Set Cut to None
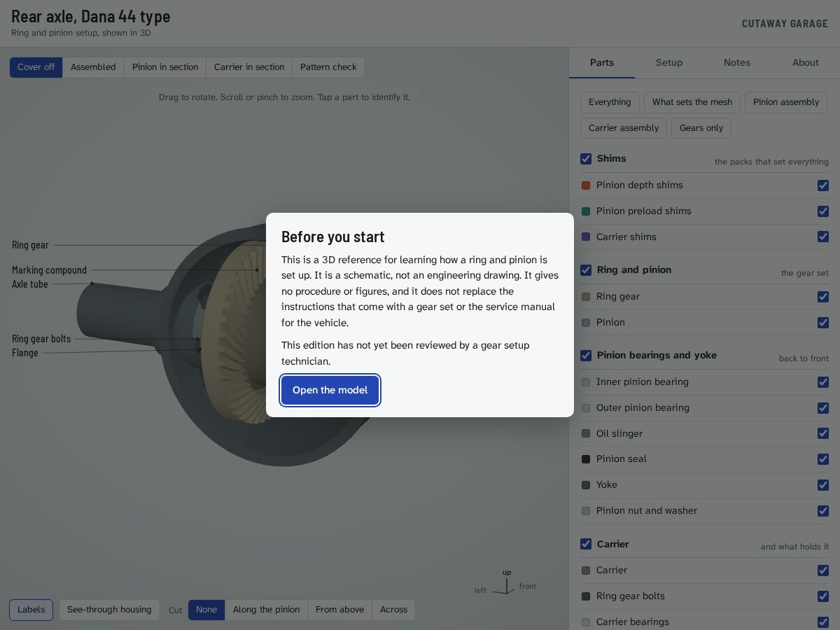Screen dimensions: 840x630 (x=206, y=610)
